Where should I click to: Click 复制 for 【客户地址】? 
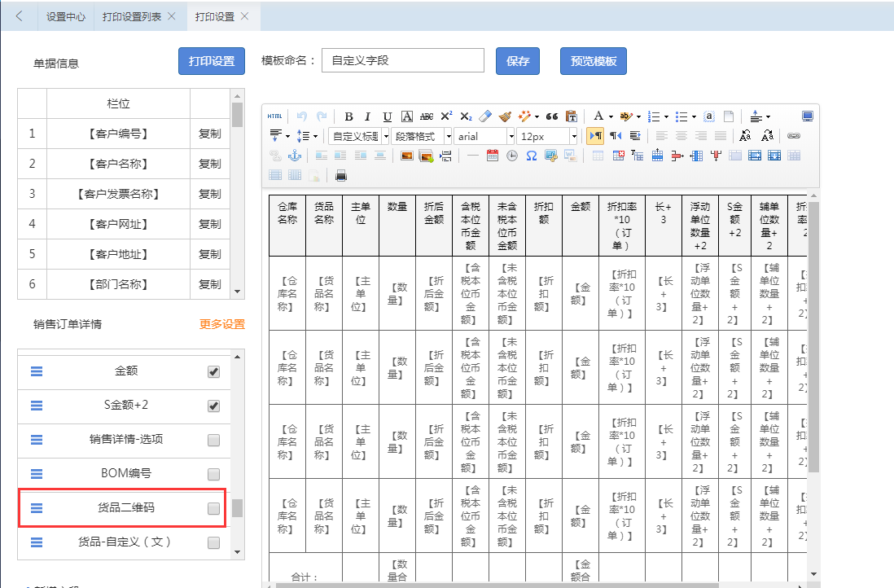point(210,254)
